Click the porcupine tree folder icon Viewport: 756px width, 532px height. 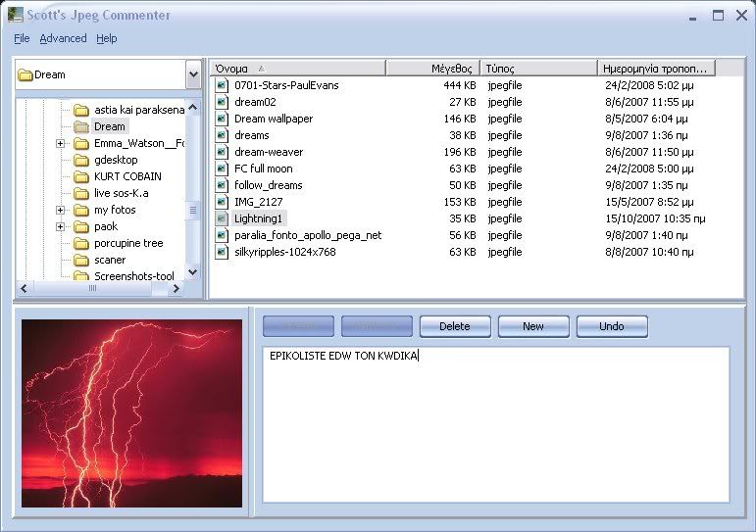81,243
